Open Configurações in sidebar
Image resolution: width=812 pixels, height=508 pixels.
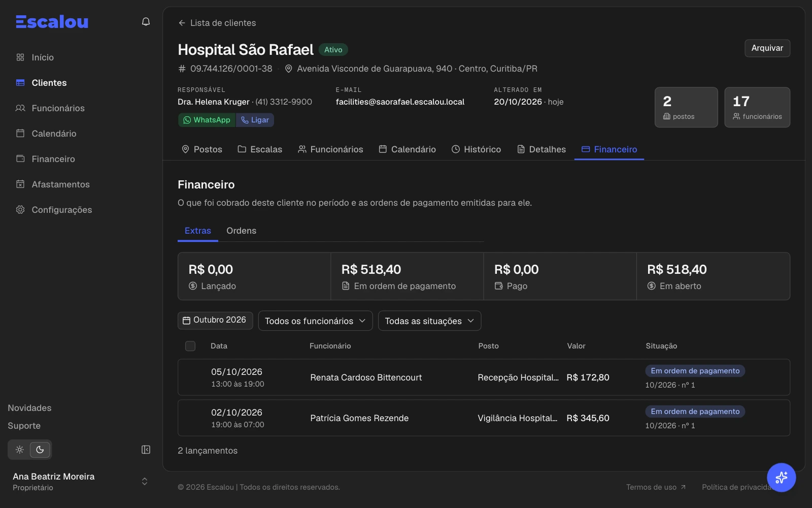[62, 210]
